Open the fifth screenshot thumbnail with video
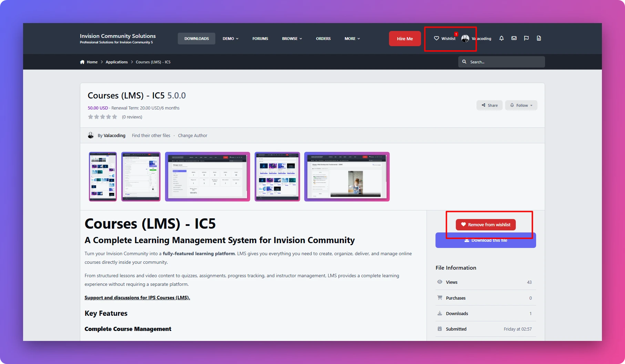 point(347,177)
